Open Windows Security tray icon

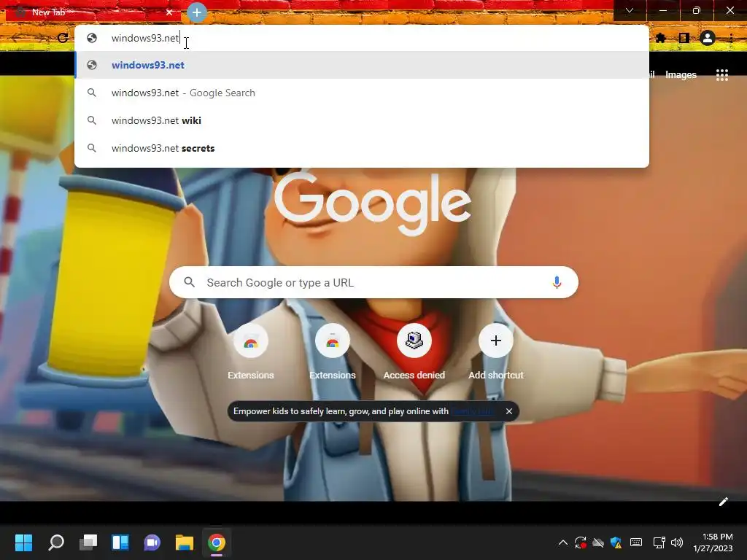pyautogui.click(x=616, y=542)
